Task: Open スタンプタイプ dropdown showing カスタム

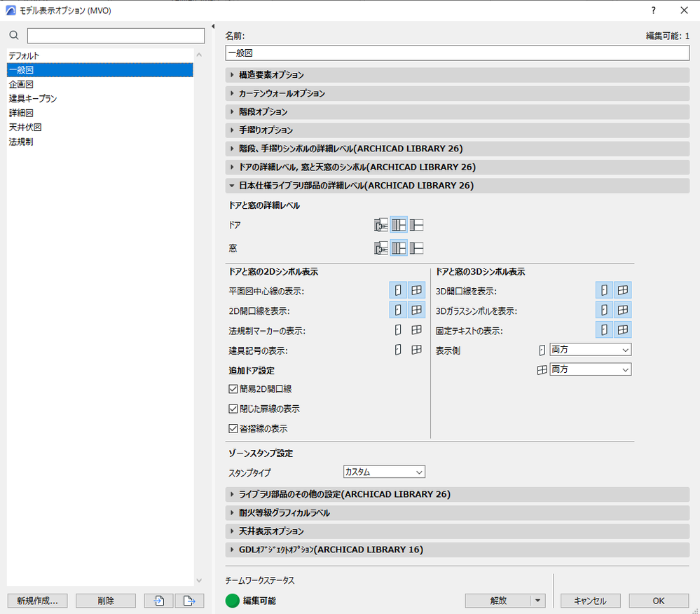Action: click(384, 472)
